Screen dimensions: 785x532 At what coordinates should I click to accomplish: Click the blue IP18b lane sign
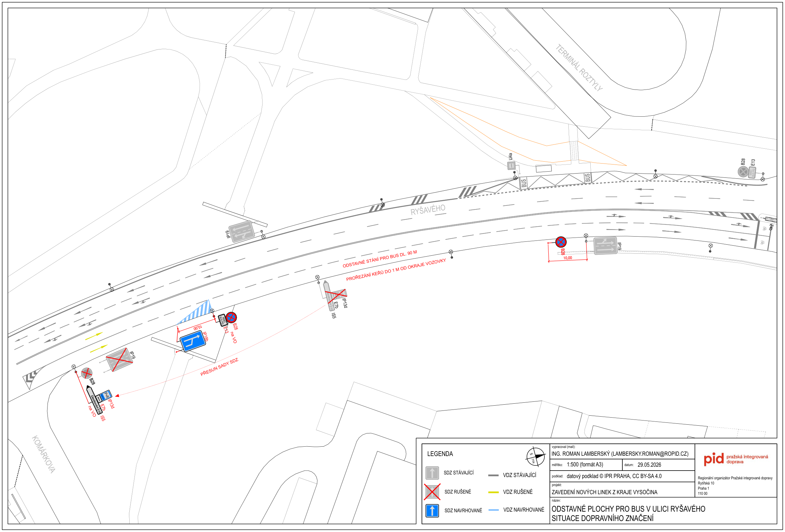point(193,341)
